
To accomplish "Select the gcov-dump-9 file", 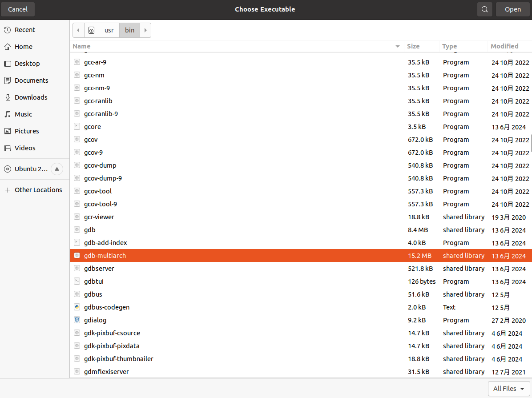I will (301, 178).
